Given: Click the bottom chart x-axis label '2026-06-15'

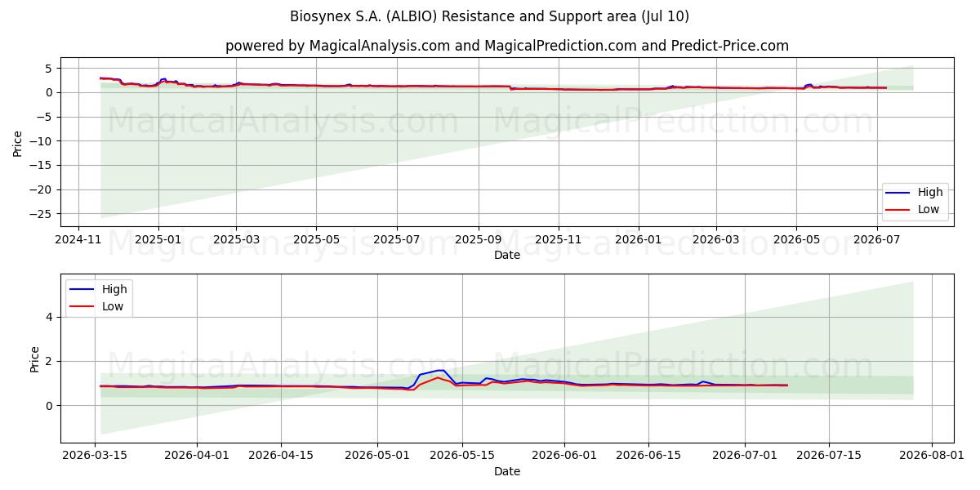Looking at the screenshot, I should point(648,457).
